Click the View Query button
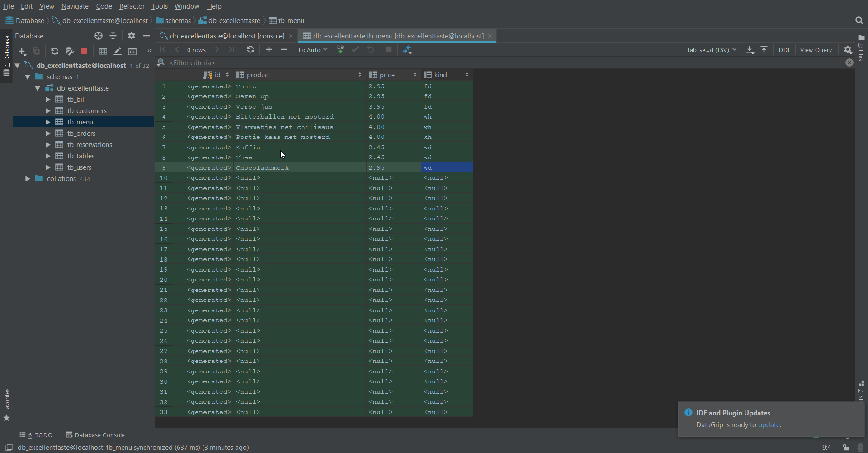Image resolution: width=868 pixels, height=453 pixels. (x=816, y=50)
